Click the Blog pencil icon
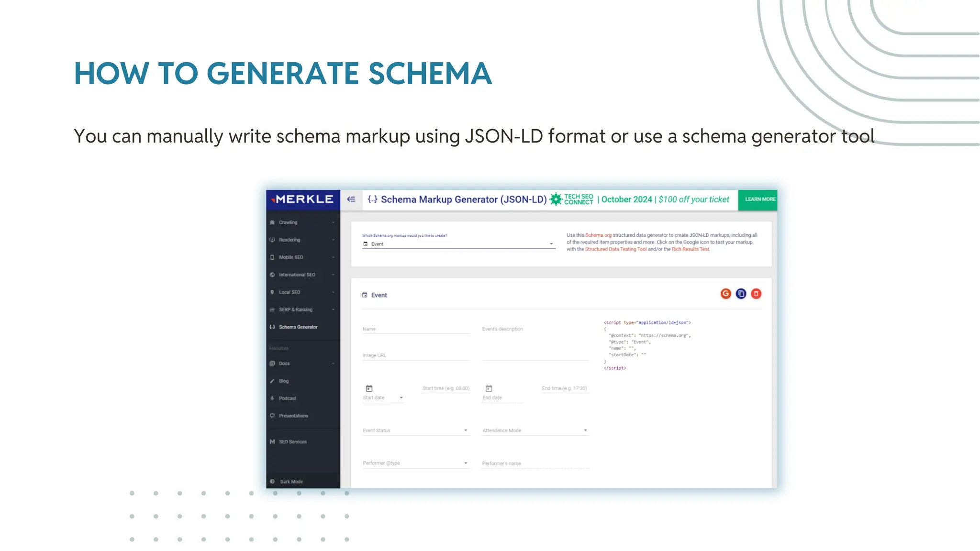Viewport: 980px width, 551px height. coord(272,381)
